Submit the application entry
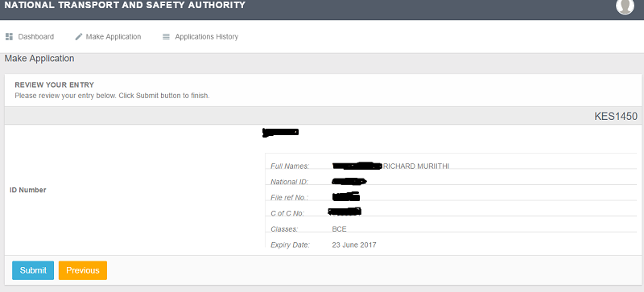This screenshot has height=292, width=644. pyautogui.click(x=33, y=270)
